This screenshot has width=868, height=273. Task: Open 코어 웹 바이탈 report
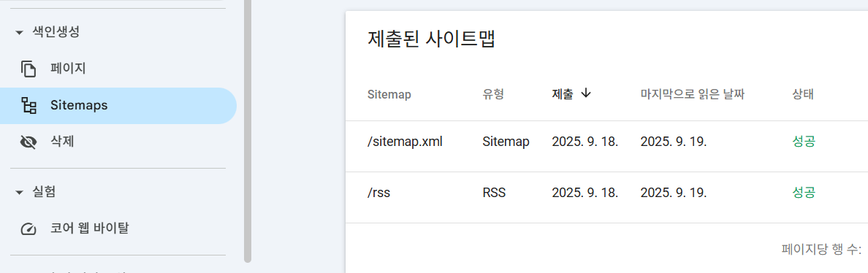pos(118,228)
